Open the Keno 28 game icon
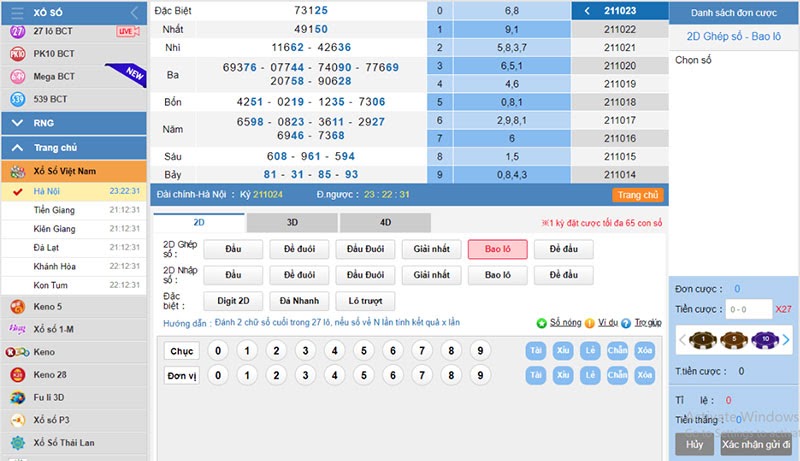Viewport: 800px width, 461px height. pyautogui.click(x=17, y=375)
